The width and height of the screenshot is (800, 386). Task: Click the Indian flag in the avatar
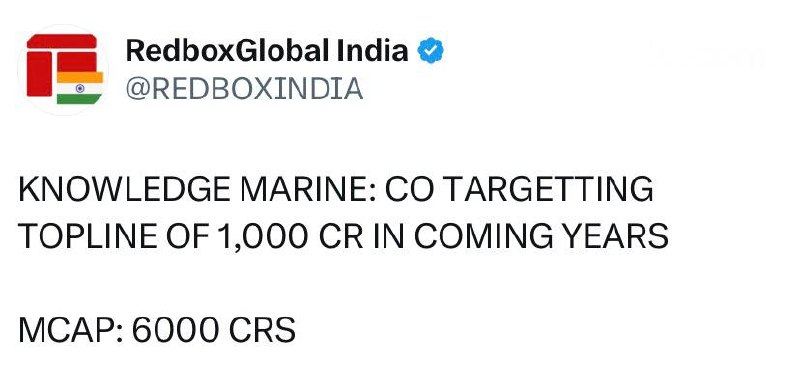(x=80, y=88)
